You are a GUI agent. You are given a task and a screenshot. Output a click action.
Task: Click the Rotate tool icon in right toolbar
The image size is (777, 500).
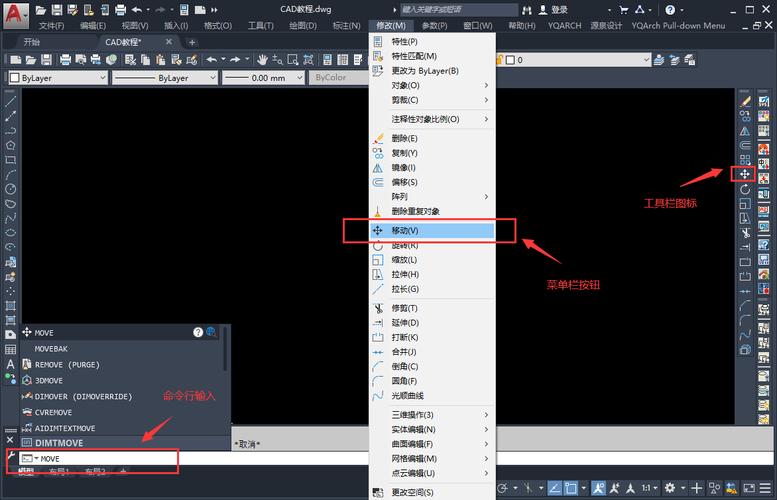(744, 189)
